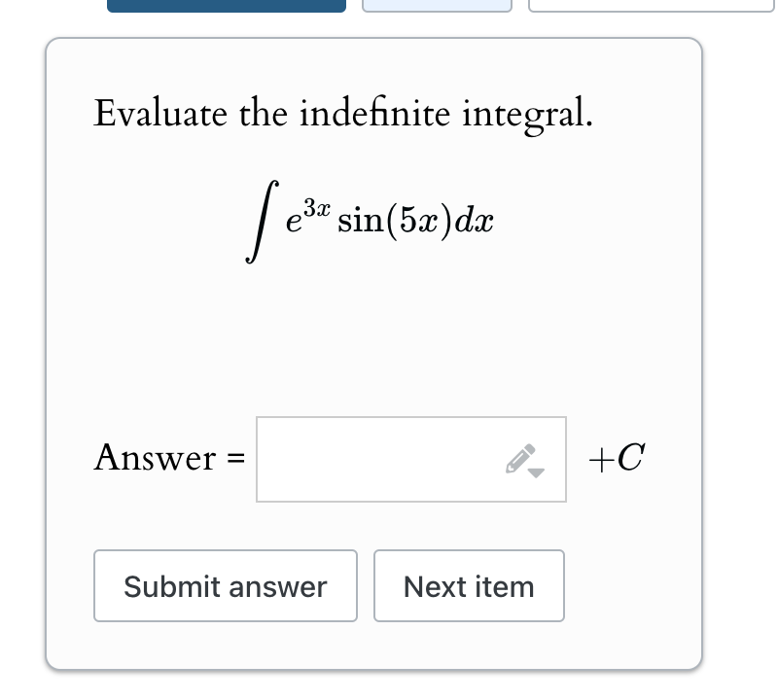
Task: Advance with the Next item button
Action: [x=469, y=585]
